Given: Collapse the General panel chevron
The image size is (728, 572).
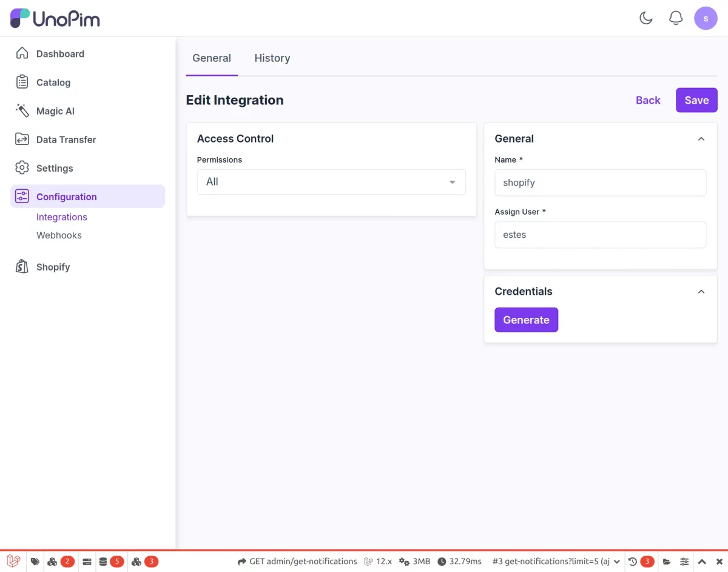Looking at the screenshot, I should point(701,139).
